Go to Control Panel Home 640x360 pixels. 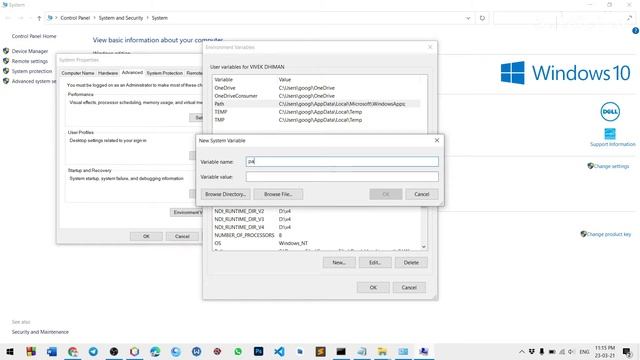point(34,36)
